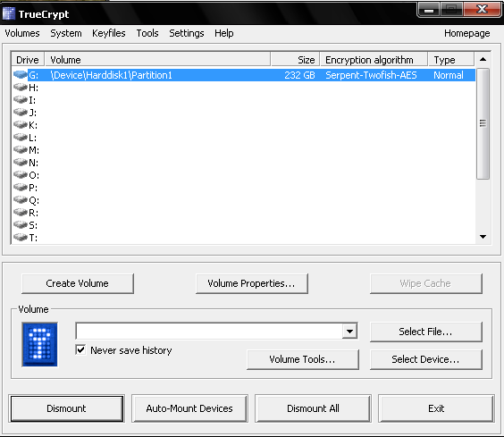
Task: Minimize the TrueCrypt window
Action: pyautogui.click(x=429, y=10)
